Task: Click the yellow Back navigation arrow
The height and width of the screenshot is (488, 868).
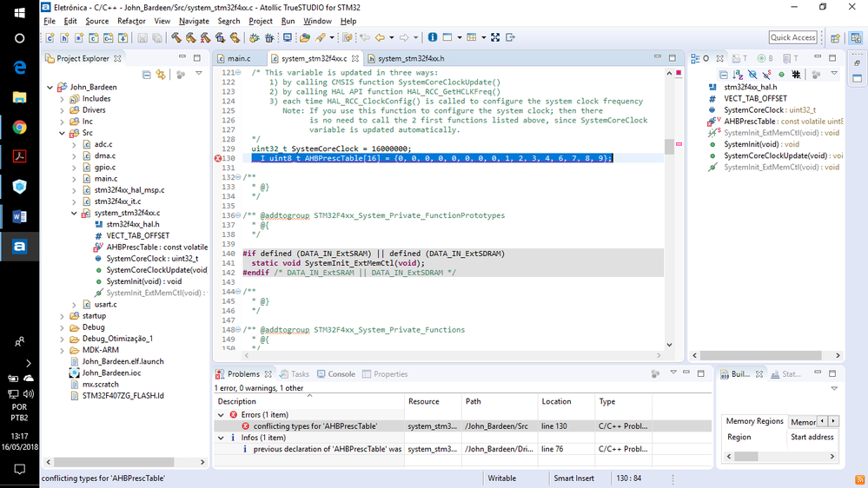Action: click(x=380, y=37)
